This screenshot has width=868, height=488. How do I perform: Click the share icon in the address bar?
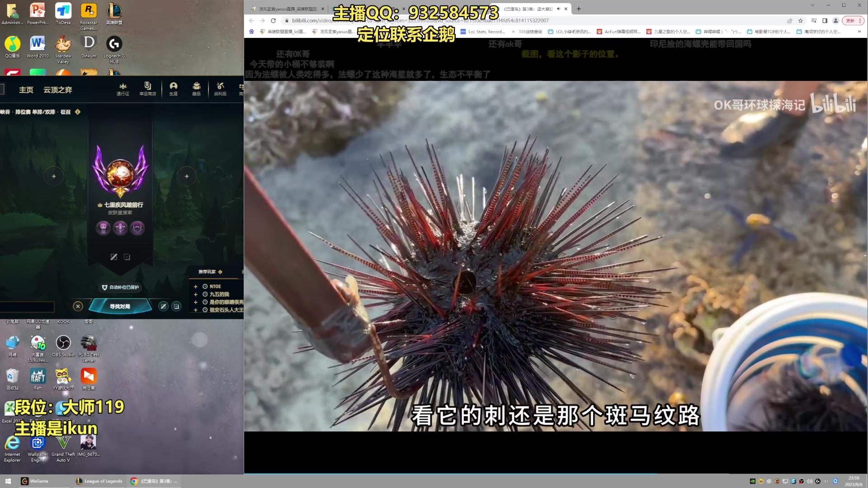790,21
